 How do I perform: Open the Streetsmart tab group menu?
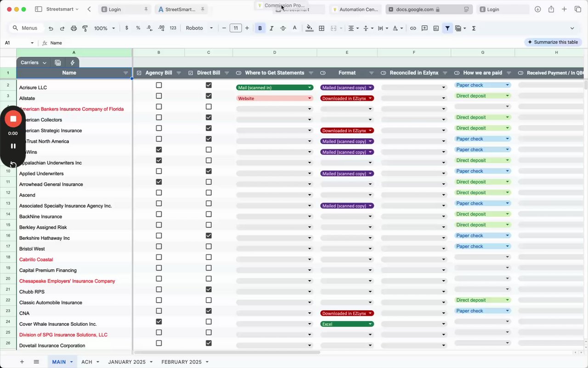coord(62,9)
